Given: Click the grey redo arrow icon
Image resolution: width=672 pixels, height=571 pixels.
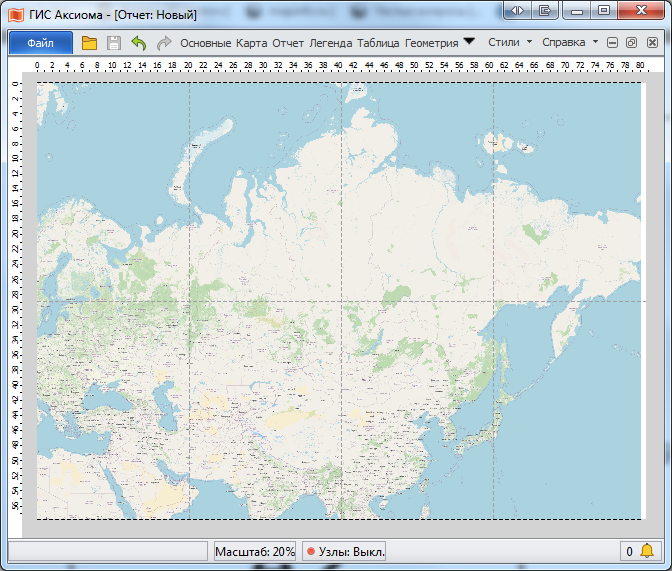Looking at the screenshot, I should 163,43.
